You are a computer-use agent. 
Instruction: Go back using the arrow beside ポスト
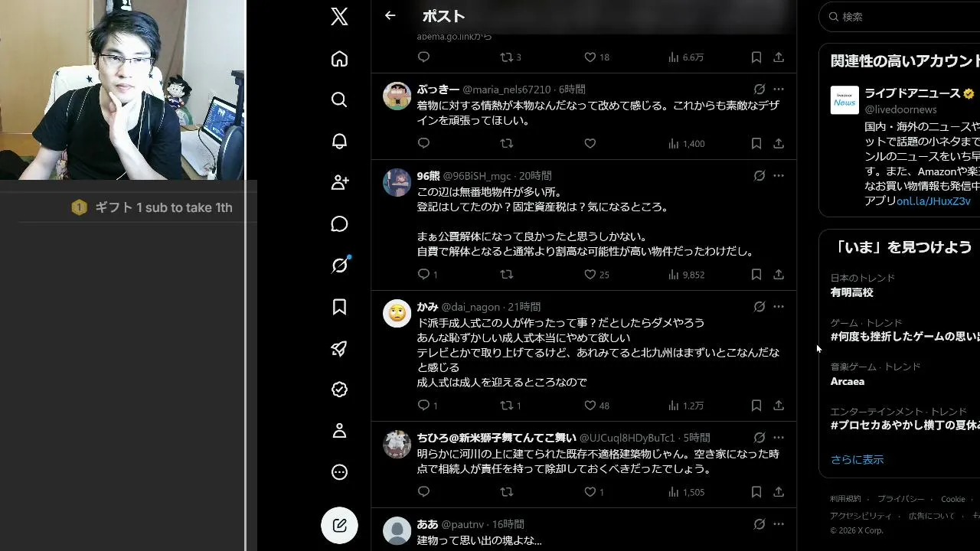coord(390,16)
